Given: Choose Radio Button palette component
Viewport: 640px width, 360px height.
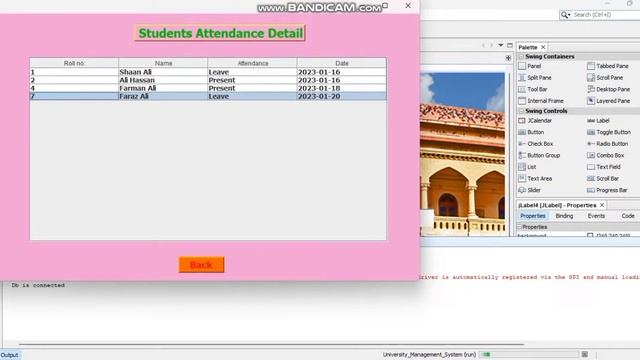Looking at the screenshot, I should click(x=607, y=144).
